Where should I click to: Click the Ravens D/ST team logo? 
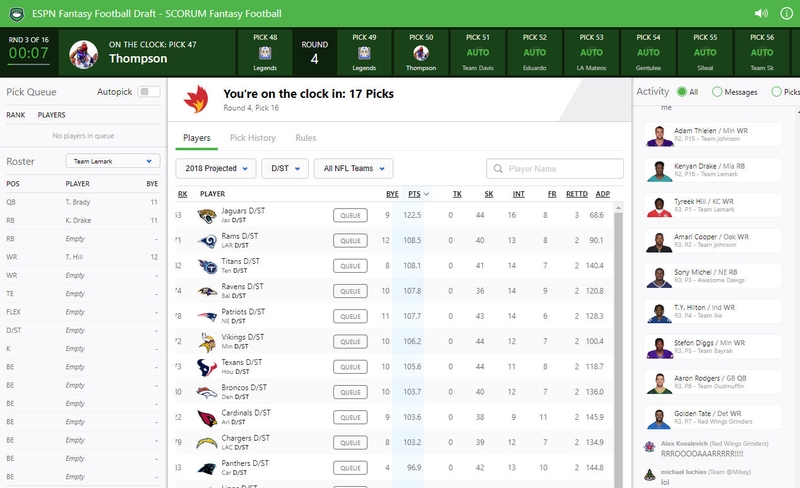click(207, 291)
